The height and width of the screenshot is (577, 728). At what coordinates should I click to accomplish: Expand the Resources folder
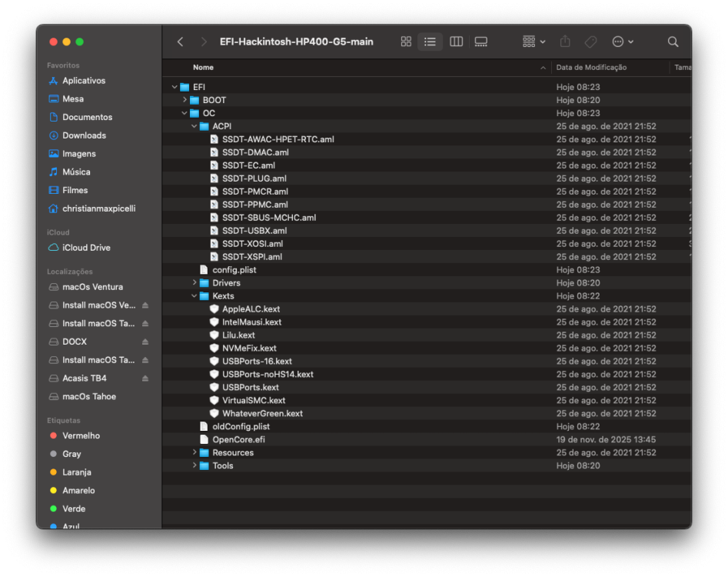tap(194, 452)
